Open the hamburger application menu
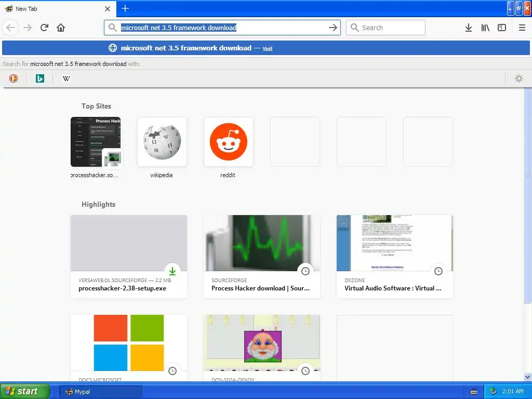 pyautogui.click(x=522, y=28)
